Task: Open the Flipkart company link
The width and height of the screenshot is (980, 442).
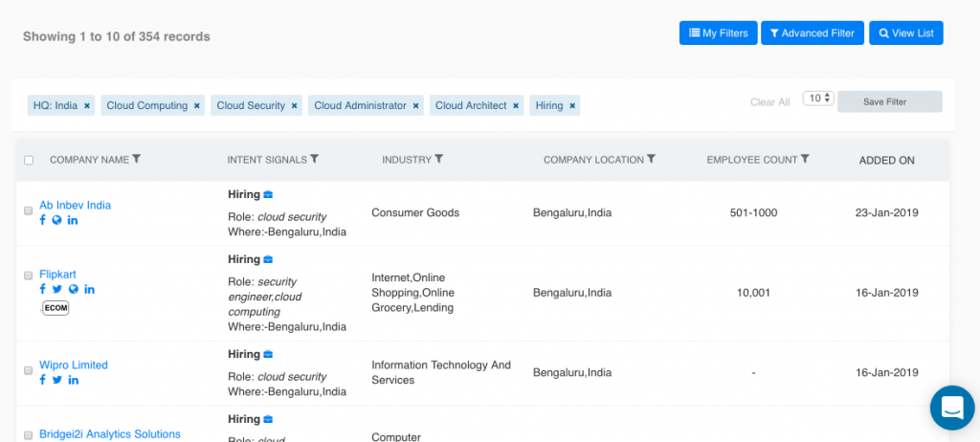Action: (x=57, y=274)
